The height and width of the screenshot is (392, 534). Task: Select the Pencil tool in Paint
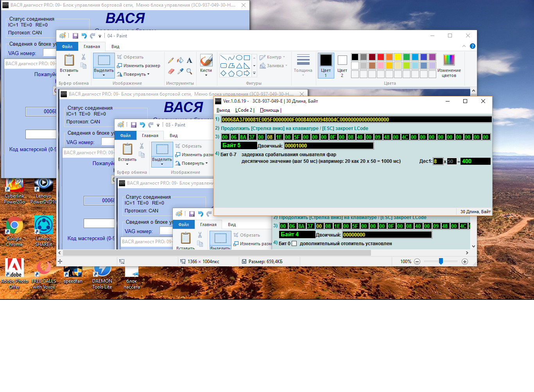[171, 61]
